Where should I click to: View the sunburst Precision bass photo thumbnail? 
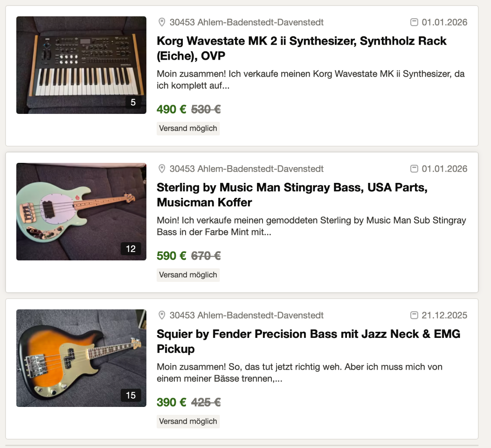tap(81, 358)
